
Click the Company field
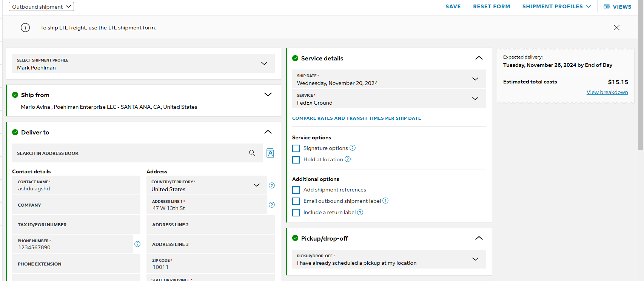click(x=76, y=205)
